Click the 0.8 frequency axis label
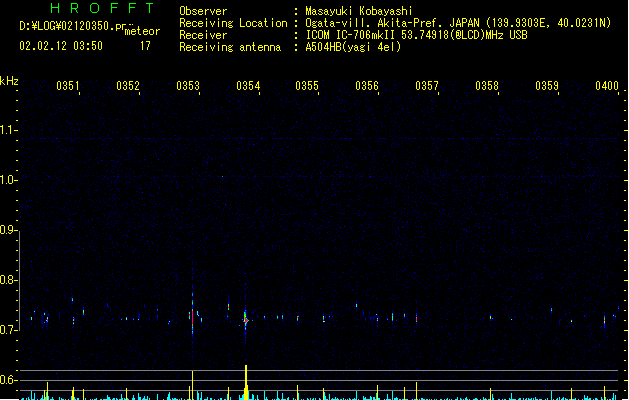This screenshot has width=629, height=400. tap(8, 280)
